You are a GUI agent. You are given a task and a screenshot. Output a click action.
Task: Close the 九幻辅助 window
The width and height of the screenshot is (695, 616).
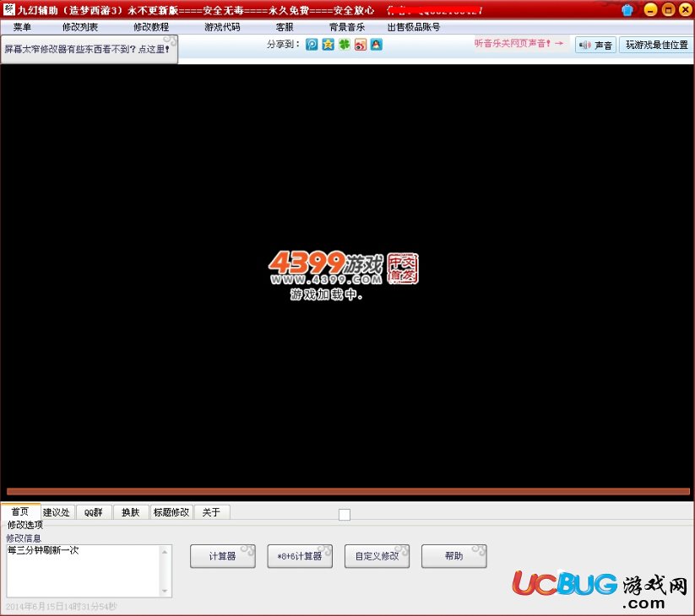(x=685, y=9)
